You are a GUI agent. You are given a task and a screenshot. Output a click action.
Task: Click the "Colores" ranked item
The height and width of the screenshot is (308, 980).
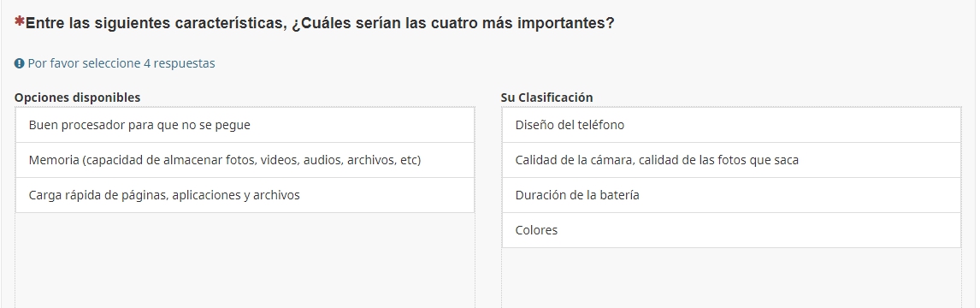(731, 230)
